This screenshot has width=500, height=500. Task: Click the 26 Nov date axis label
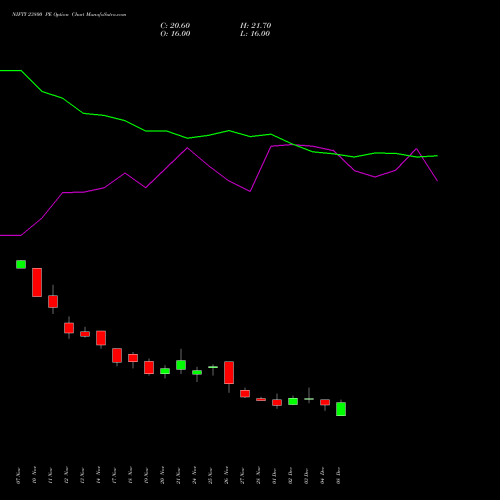click(x=226, y=476)
